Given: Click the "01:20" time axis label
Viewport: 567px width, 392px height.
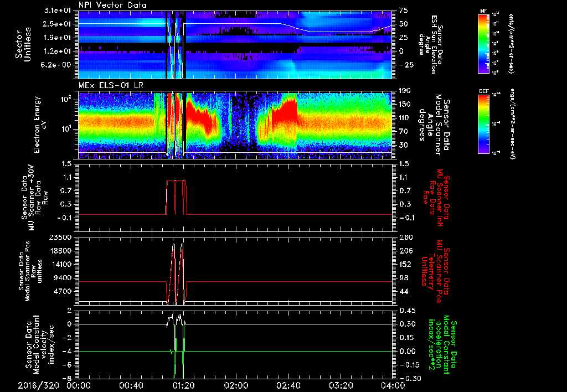Looking at the screenshot, I should (x=183, y=386).
